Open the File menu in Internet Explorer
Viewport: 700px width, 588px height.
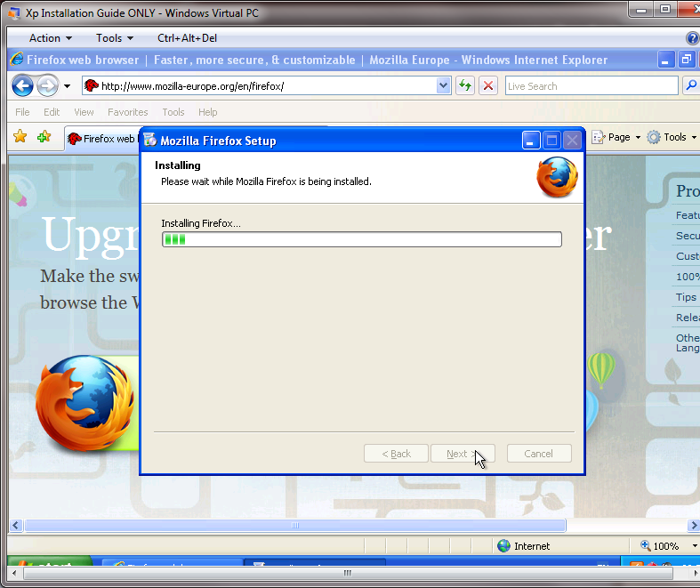click(x=22, y=112)
